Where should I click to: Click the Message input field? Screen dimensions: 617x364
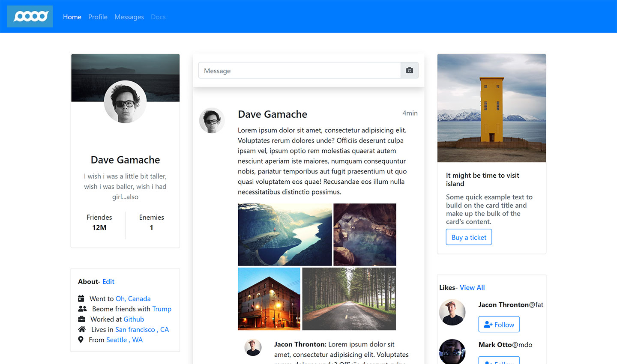(x=300, y=70)
